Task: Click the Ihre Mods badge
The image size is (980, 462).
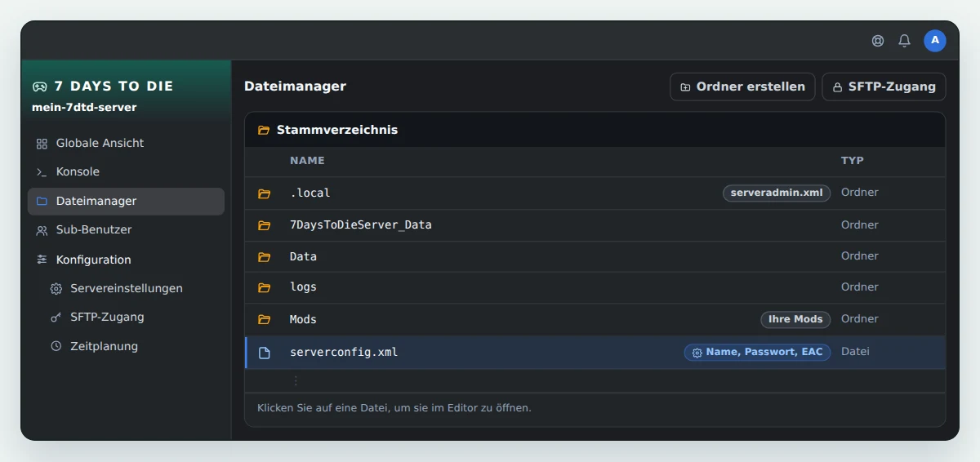Action: (x=796, y=319)
